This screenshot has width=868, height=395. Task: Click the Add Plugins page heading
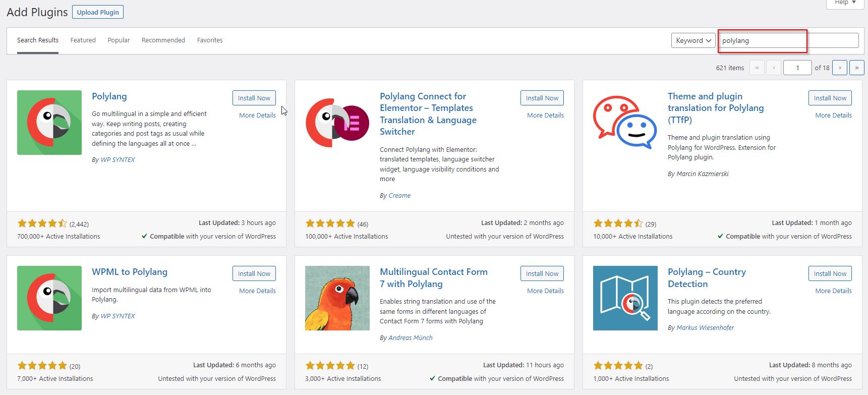point(37,13)
